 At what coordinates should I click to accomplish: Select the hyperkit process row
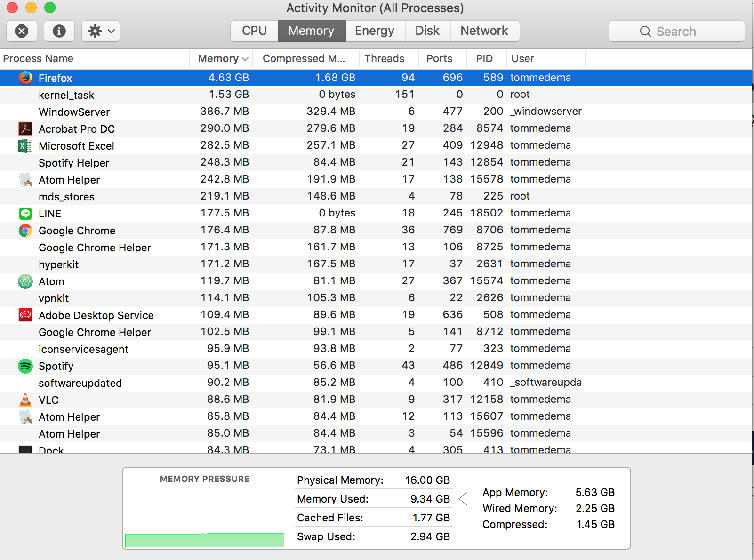[x=376, y=264]
